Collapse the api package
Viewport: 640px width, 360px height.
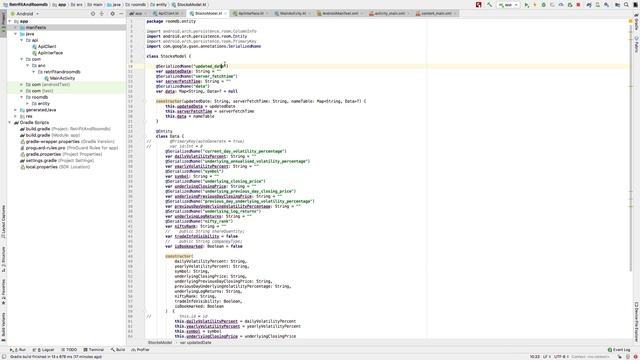[22, 40]
